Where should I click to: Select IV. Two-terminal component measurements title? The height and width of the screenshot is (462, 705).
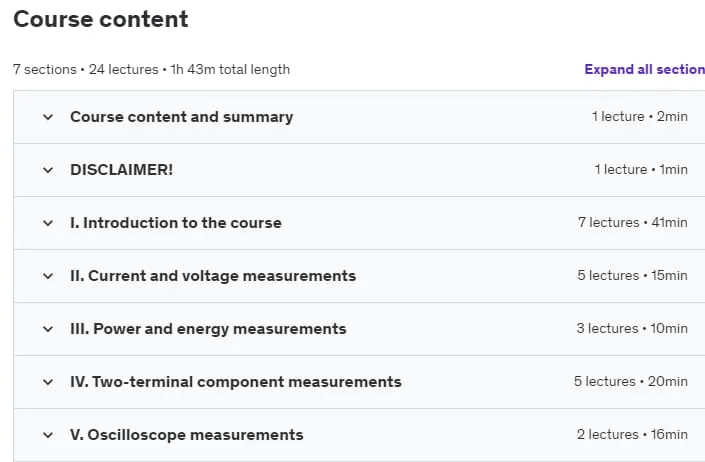(x=236, y=382)
